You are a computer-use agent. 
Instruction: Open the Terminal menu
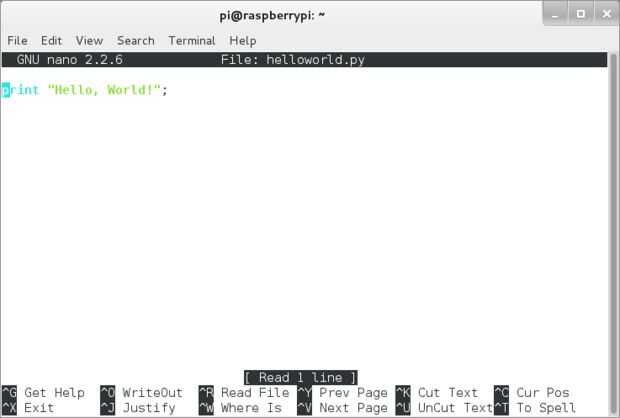tap(192, 40)
